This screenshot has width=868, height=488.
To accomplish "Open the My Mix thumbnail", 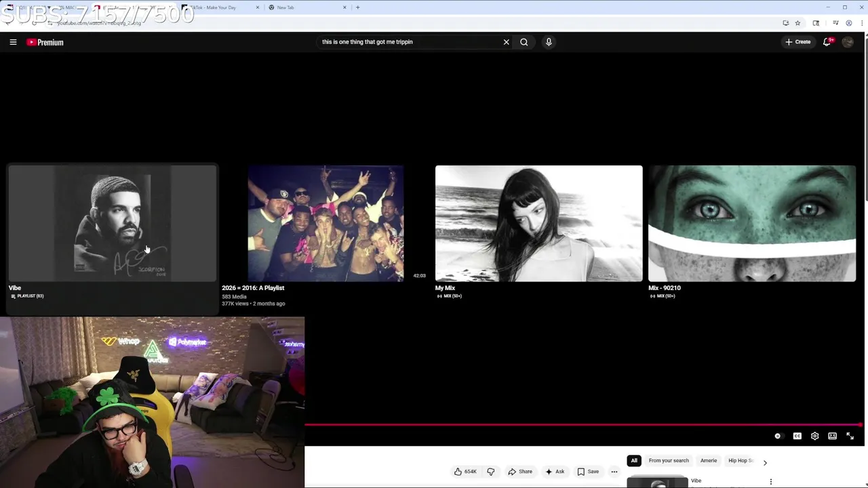I will pyautogui.click(x=538, y=223).
